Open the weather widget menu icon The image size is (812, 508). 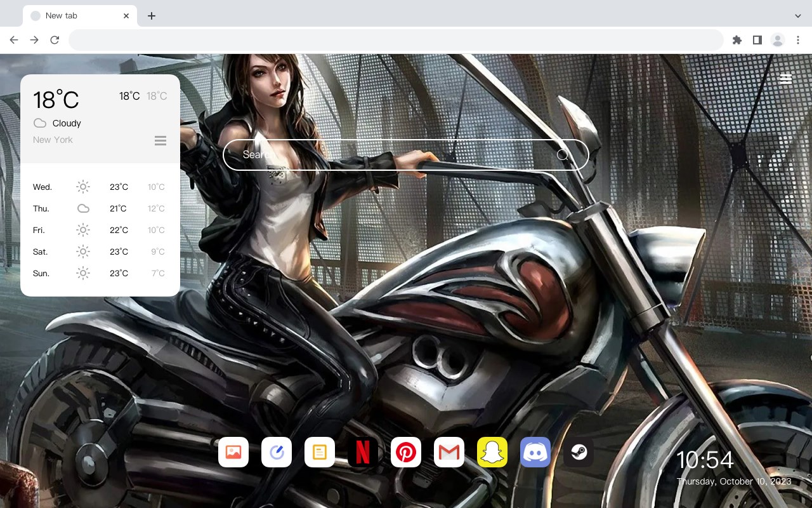(160, 140)
